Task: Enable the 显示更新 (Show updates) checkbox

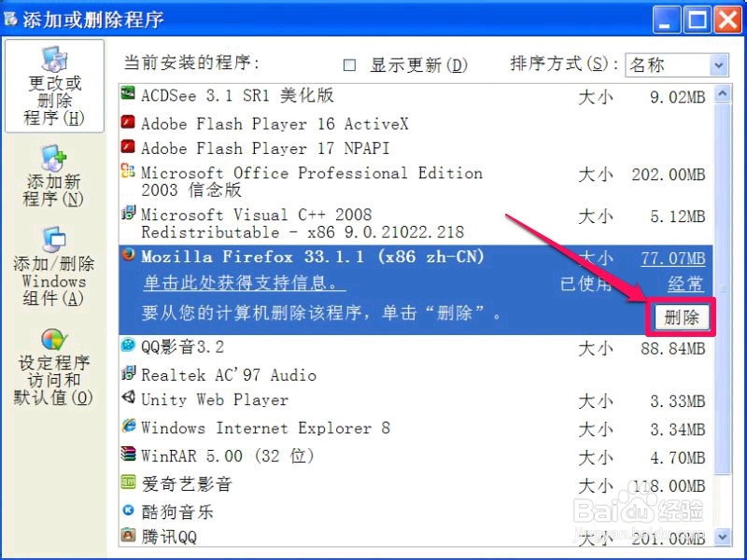Action: (x=349, y=64)
